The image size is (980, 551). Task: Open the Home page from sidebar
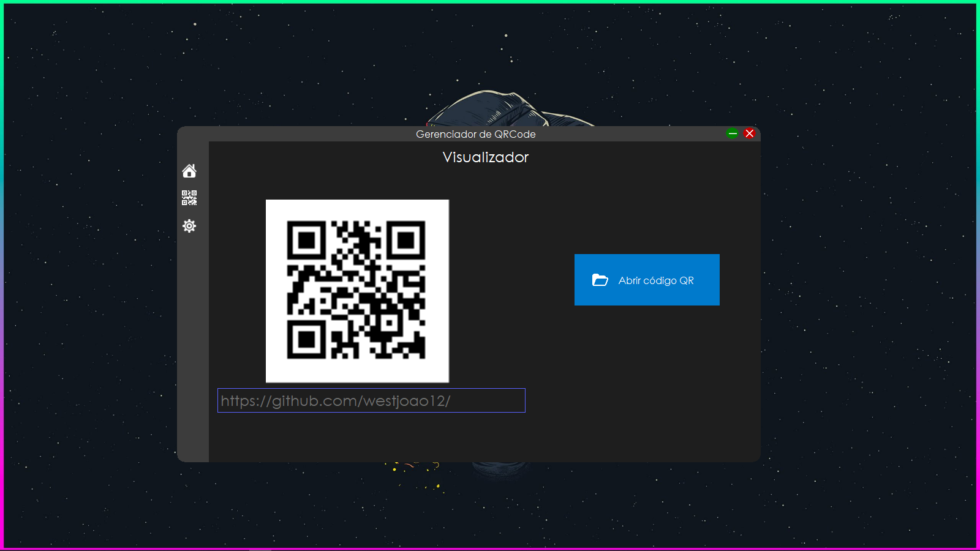[189, 171]
